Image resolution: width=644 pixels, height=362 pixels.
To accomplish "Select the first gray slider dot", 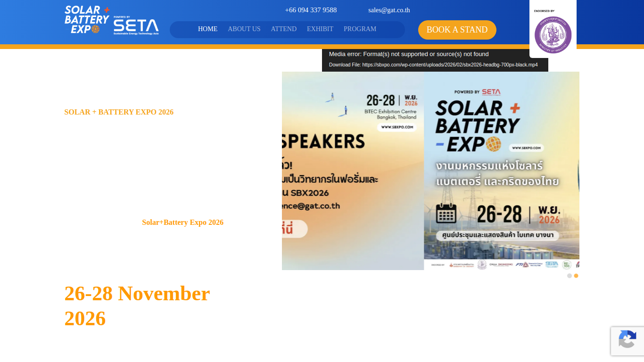I will pos(570,276).
